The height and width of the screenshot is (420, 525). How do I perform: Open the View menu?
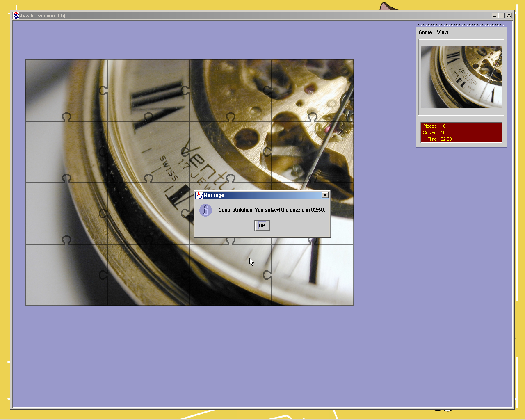pyautogui.click(x=442, y=32)
